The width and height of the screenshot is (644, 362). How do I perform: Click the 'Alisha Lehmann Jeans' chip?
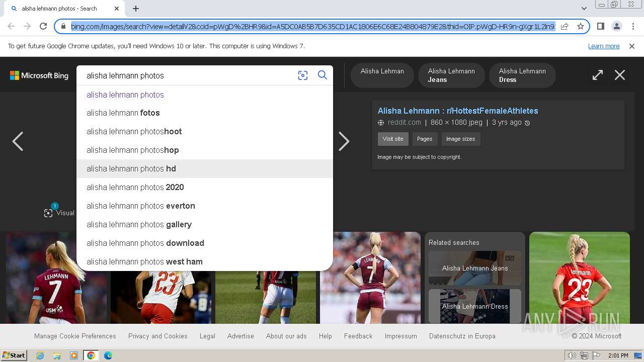coord(451,75)
